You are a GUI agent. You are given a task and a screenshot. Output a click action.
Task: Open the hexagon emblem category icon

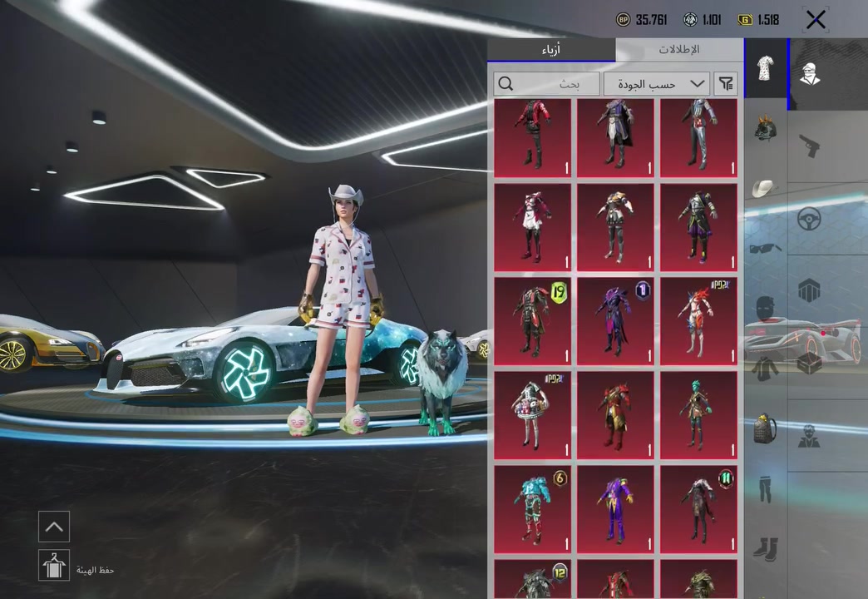coord(809,290)
